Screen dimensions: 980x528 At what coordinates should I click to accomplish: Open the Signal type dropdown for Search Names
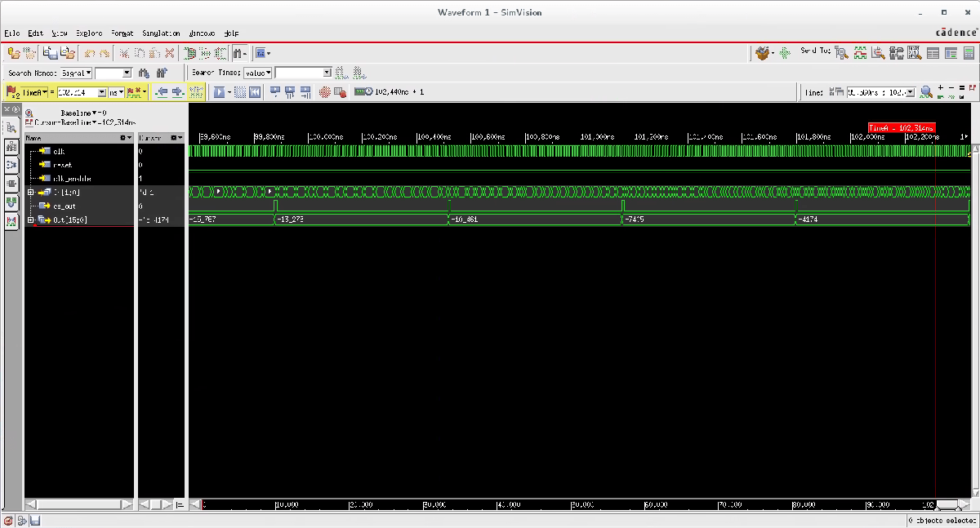77,73
